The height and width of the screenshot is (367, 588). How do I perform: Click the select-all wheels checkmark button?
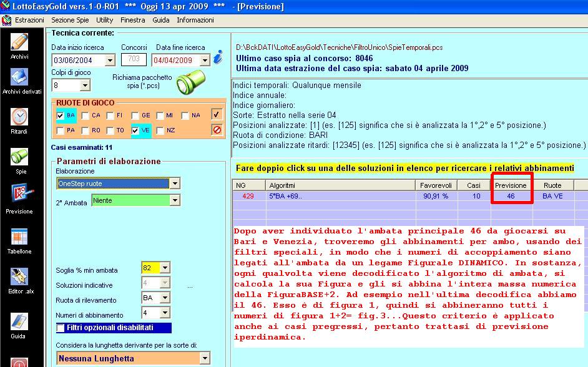217,114
